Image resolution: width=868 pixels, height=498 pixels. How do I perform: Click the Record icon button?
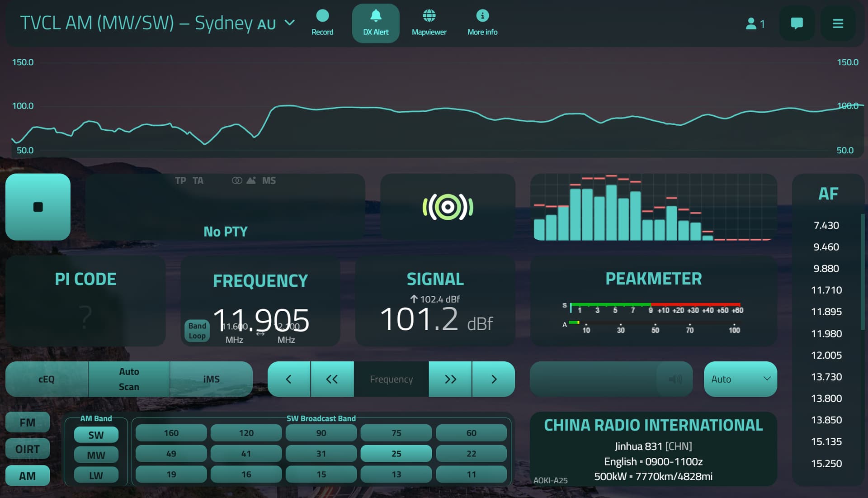pos(322,23)
